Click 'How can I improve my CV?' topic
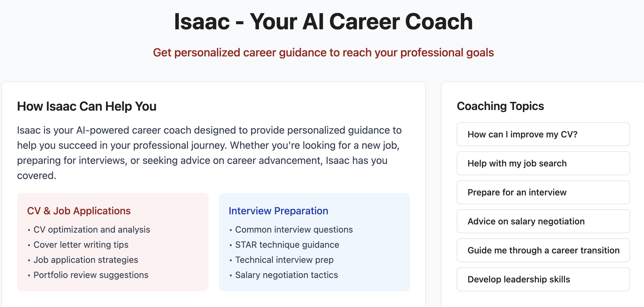Image resolution: width=644 pixels, height=307 pixels. (543, 134)
